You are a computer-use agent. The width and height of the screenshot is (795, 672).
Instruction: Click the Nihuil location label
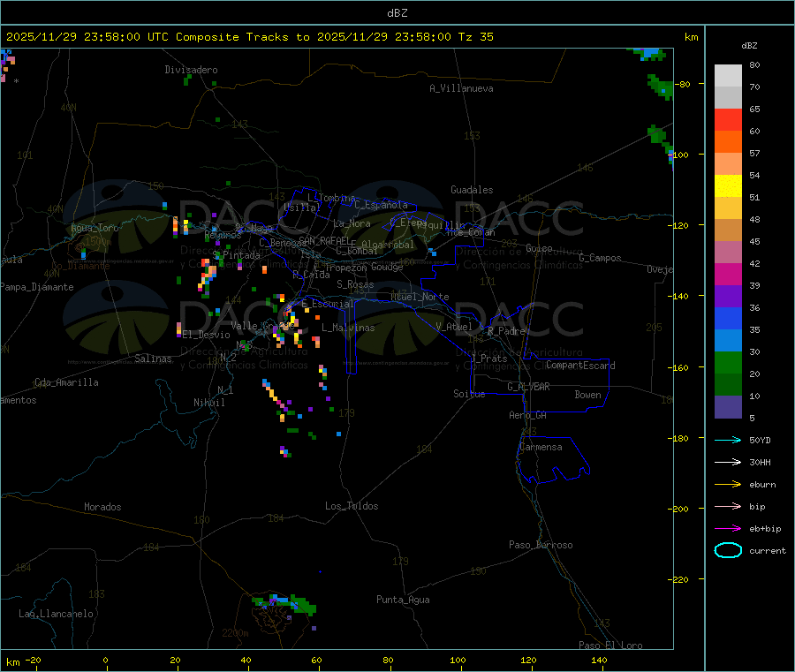pos(209,403)
